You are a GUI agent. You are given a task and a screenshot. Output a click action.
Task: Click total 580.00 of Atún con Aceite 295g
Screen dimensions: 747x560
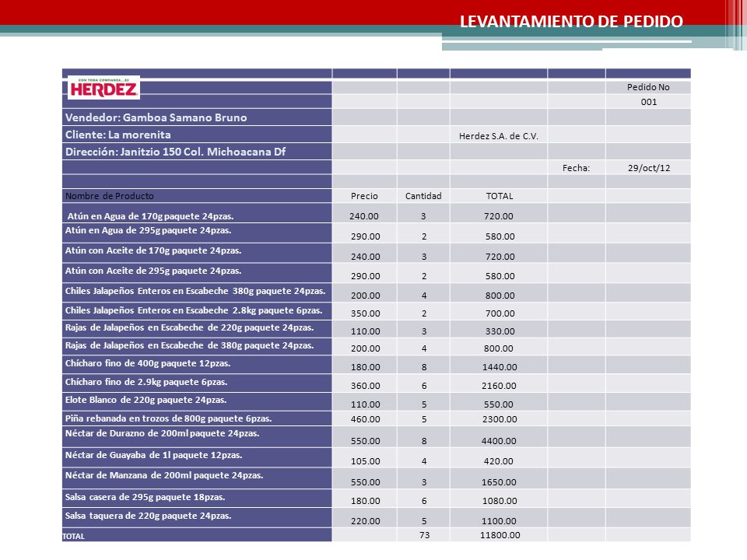[500, 276]
